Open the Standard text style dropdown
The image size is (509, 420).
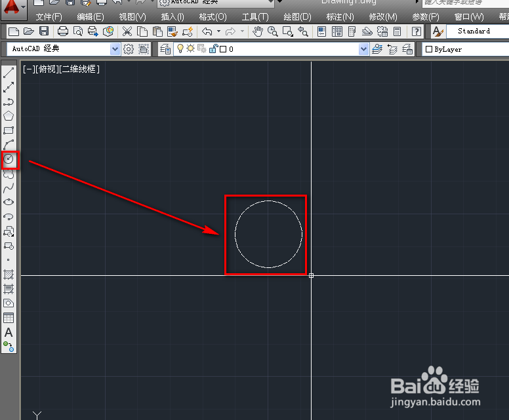coord(478,31)
